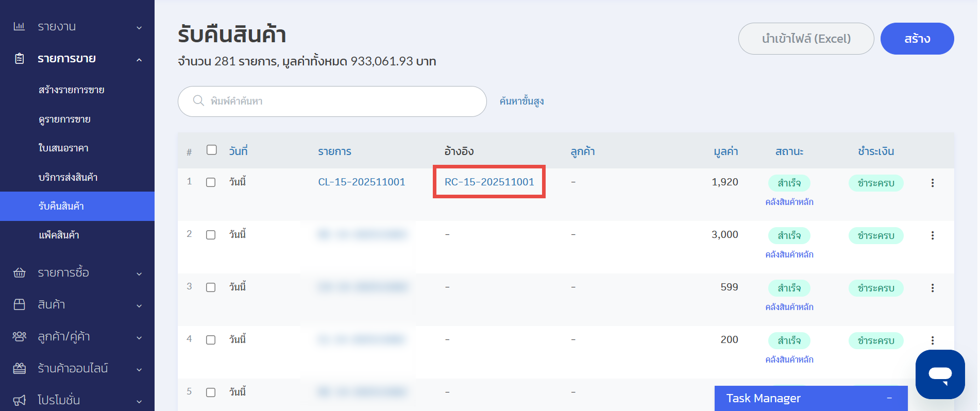Expand the สินค้า menu chevron
Image resolution: width=980 pixels, height=411 pixels.
coord(139,305)
